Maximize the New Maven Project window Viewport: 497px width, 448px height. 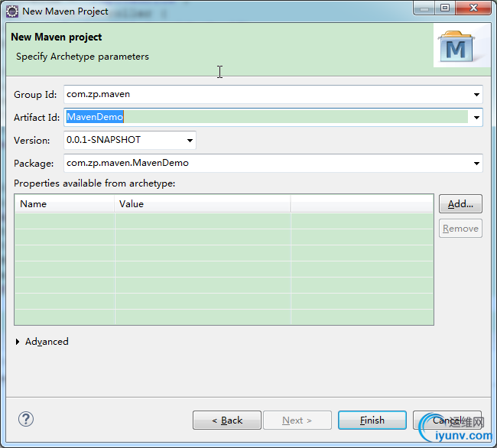(445, 8)
